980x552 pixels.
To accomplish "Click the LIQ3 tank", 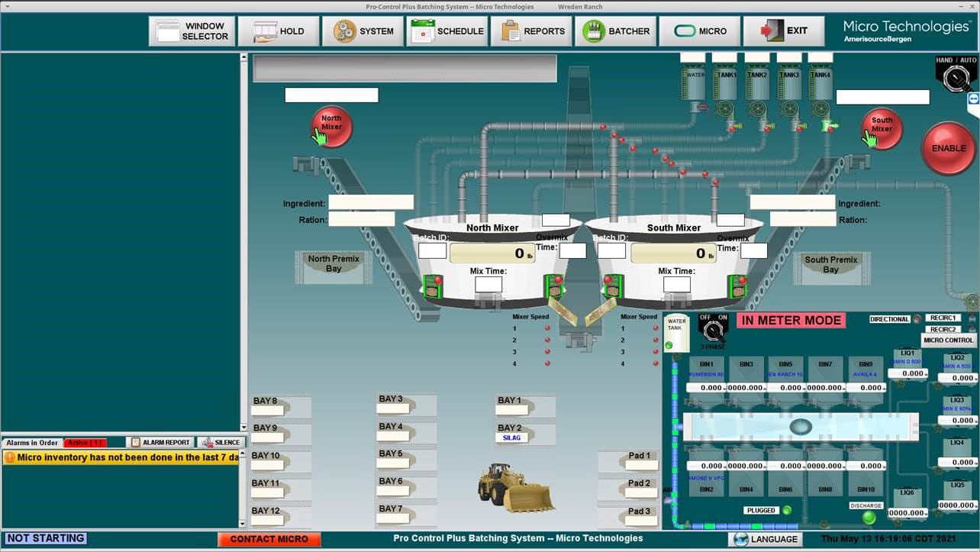I will point(957,410).
